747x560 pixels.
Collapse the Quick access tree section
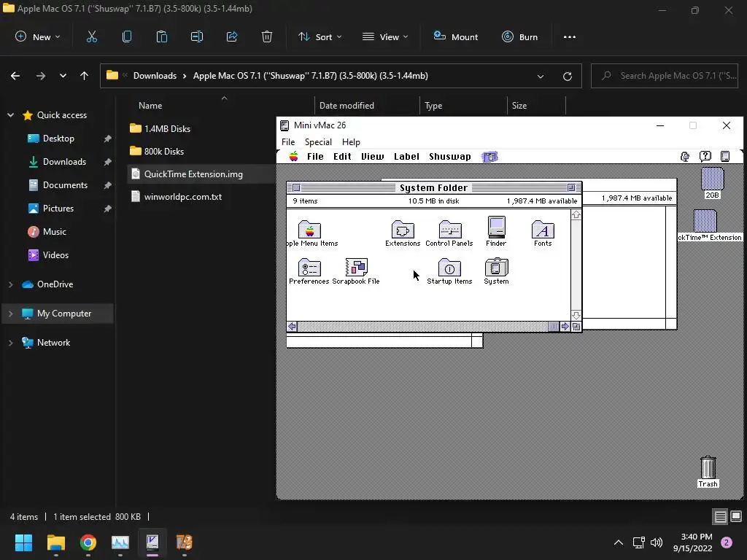point(10,115)
